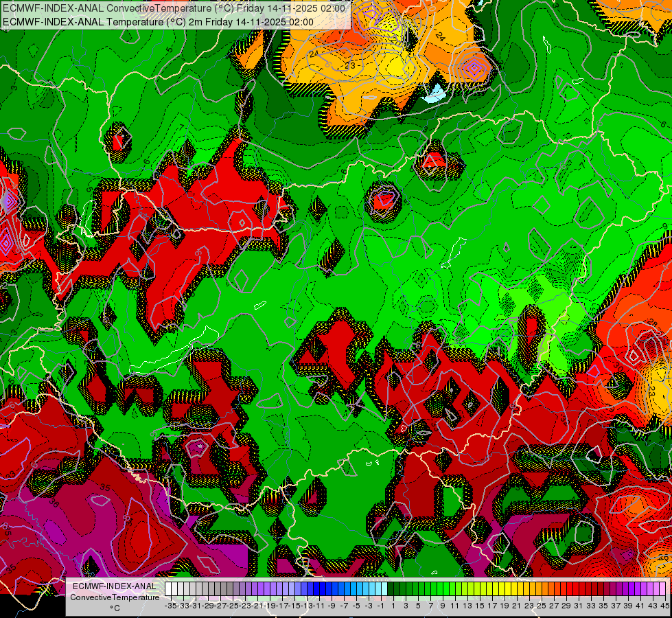
Task: Click the legend value 39
Action: [628, 606]
